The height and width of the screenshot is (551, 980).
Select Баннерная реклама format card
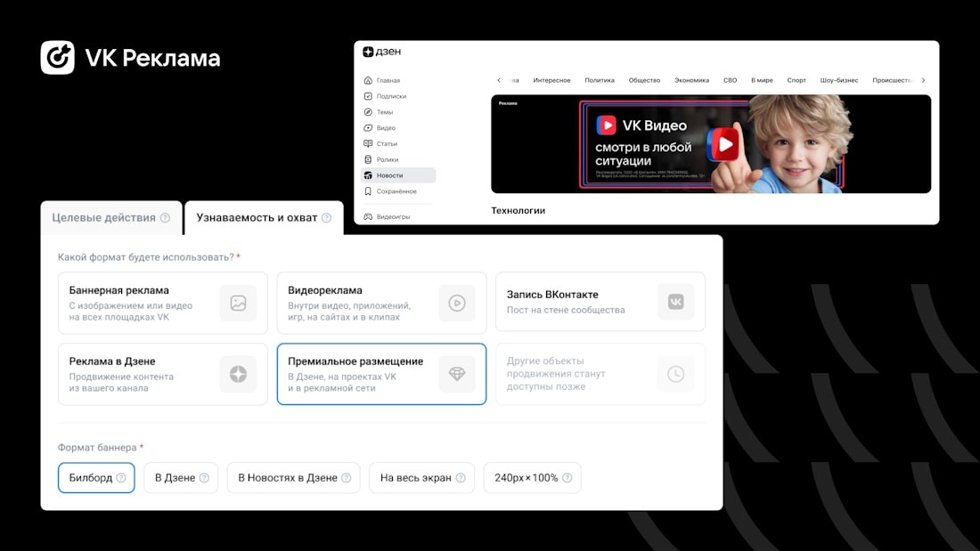pos(162,304)
